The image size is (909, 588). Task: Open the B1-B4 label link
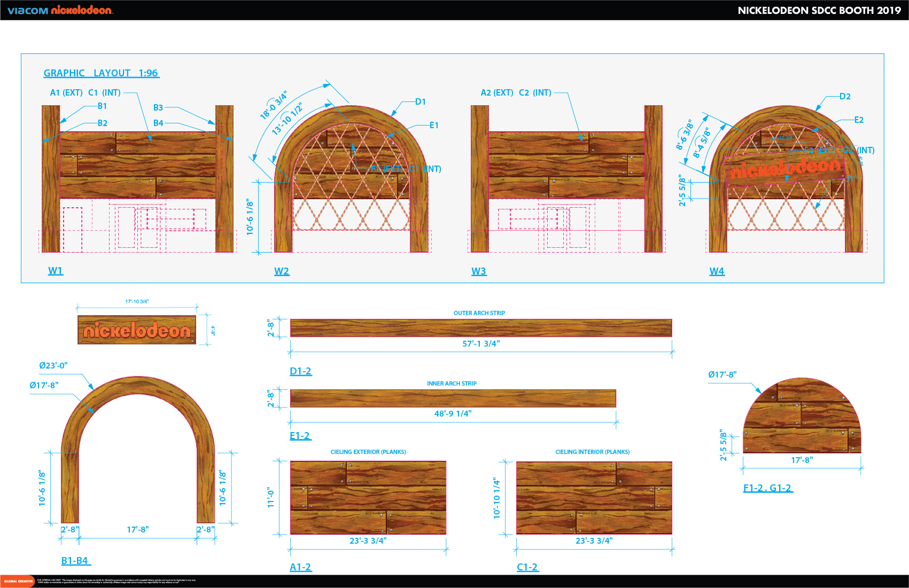click(75, 561)
